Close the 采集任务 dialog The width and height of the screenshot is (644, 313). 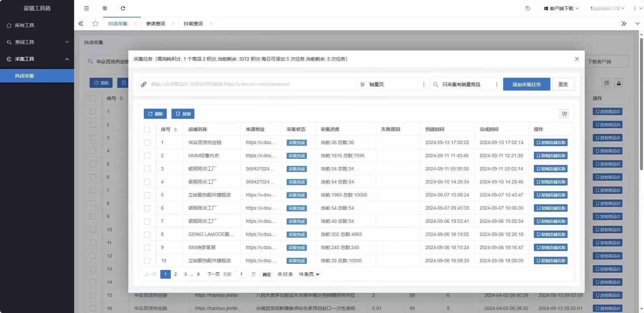[577, 59]
